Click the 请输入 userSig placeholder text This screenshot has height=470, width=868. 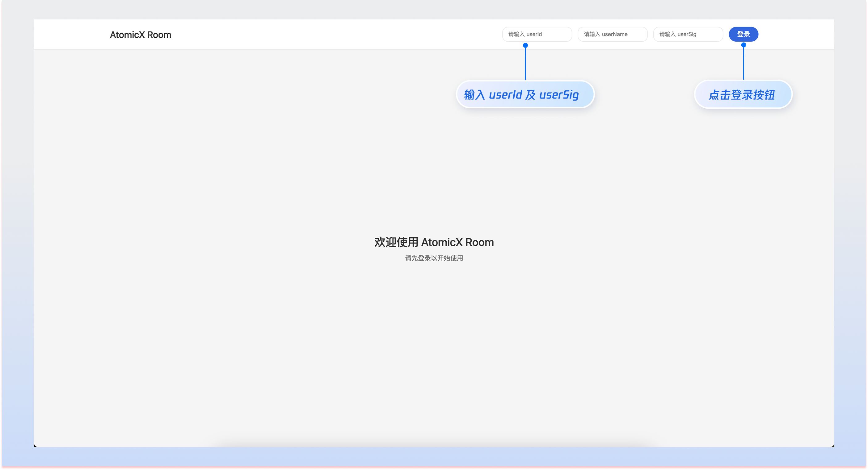click(x=678, y=34)
